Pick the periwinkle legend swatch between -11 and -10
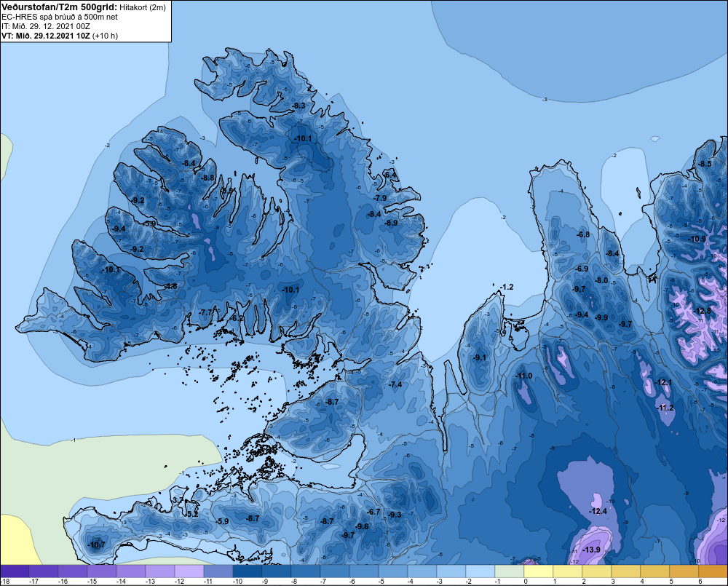The image size is (728, 586). (x=218, y=571)
